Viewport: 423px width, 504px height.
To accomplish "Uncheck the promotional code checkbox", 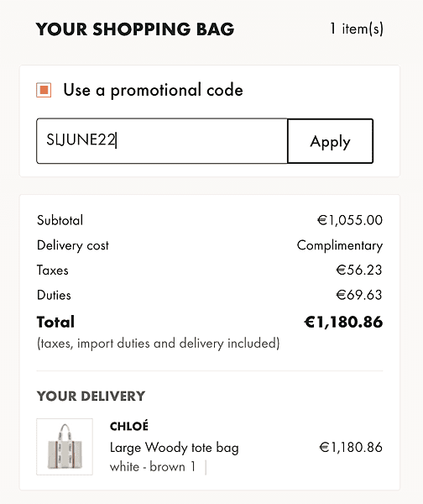I will pyautogui.click(x=44, y=90).
